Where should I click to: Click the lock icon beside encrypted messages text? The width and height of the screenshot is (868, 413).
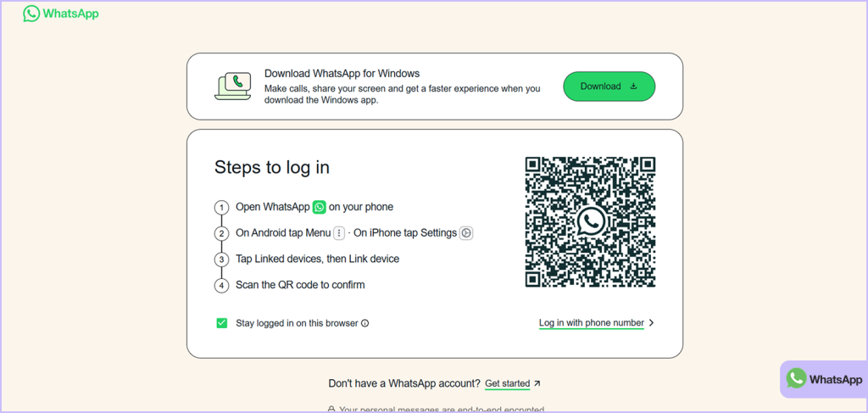click(x=331, y=409)
